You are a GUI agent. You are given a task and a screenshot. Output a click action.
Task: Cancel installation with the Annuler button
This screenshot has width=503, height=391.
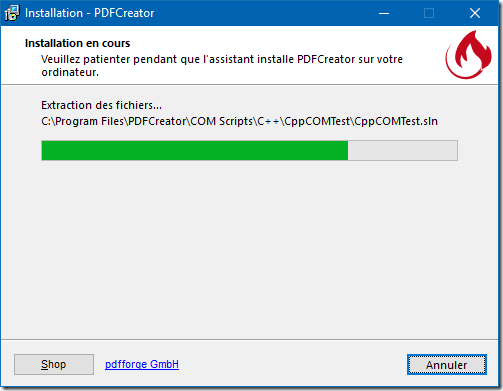[447, 365]
